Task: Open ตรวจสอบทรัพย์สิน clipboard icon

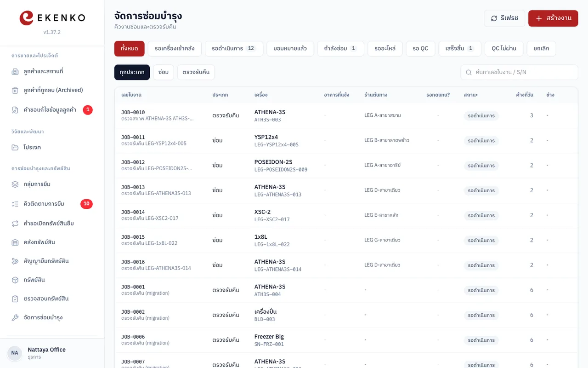Action: point(15,299)
